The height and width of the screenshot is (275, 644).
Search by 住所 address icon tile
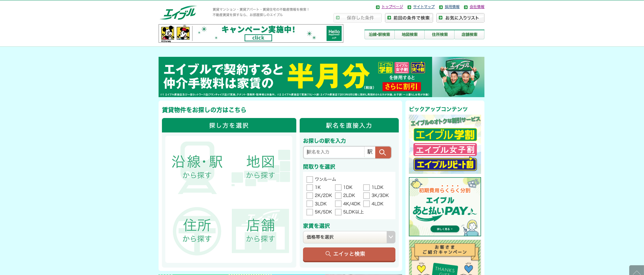click(197, 231)
